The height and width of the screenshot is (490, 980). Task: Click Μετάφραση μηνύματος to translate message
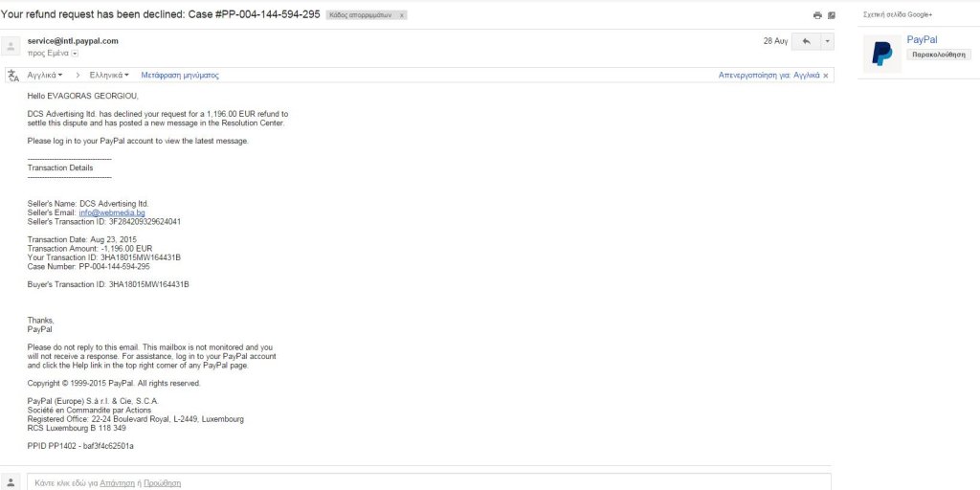[180, 75]
